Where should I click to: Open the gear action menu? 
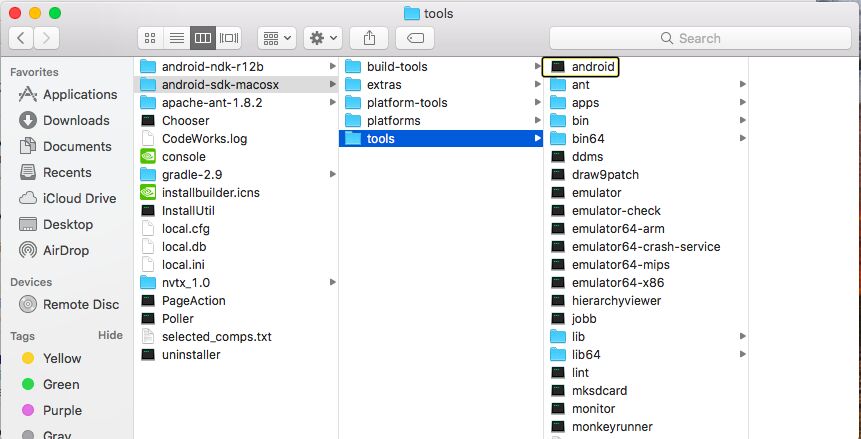pos(323,38)
